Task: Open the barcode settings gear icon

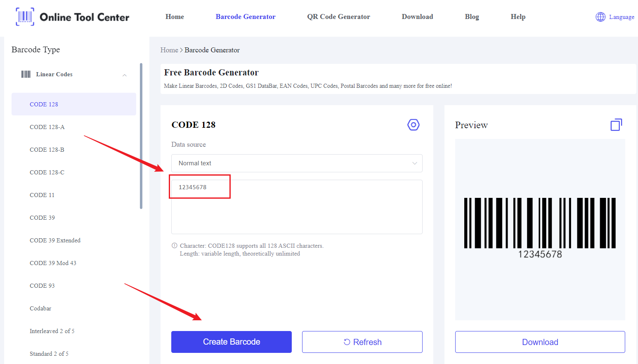Action: (x=413, y=125)
